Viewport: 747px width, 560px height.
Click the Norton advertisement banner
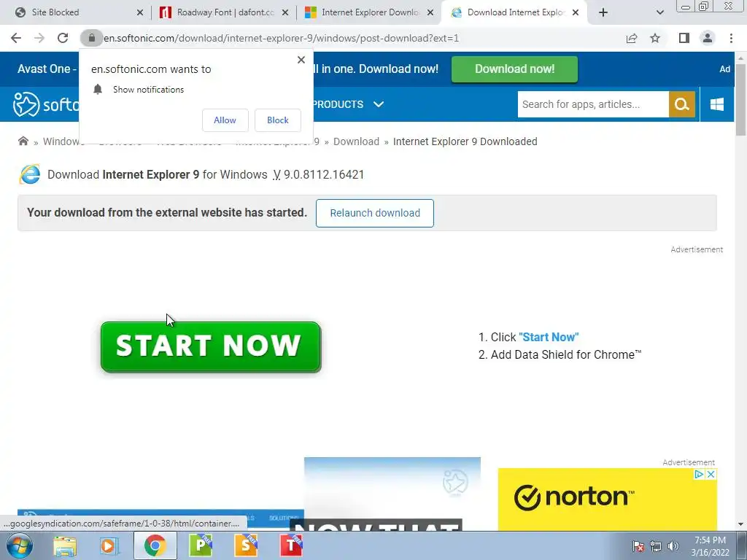coord(608,499)
